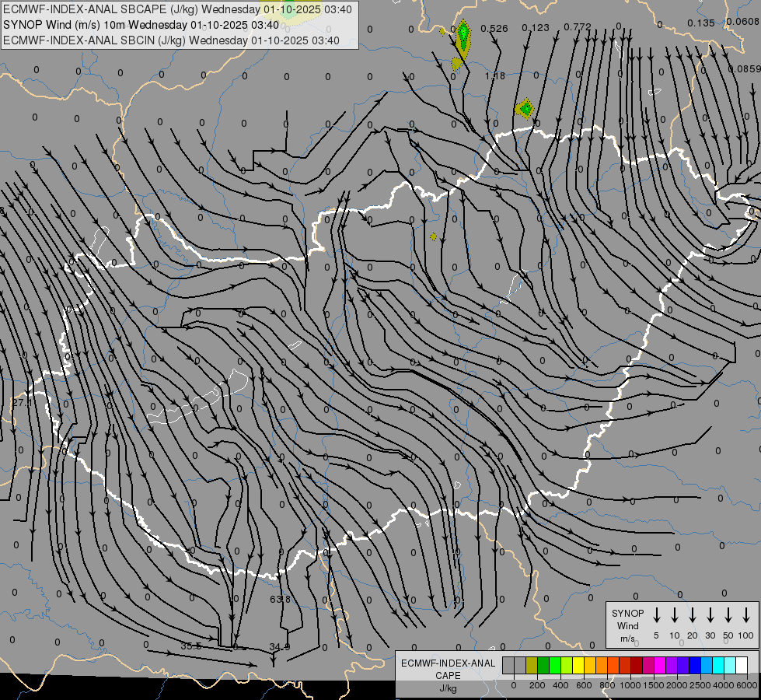
Task: Click the wind arrow above the 10 label
Action: [674, 615]
